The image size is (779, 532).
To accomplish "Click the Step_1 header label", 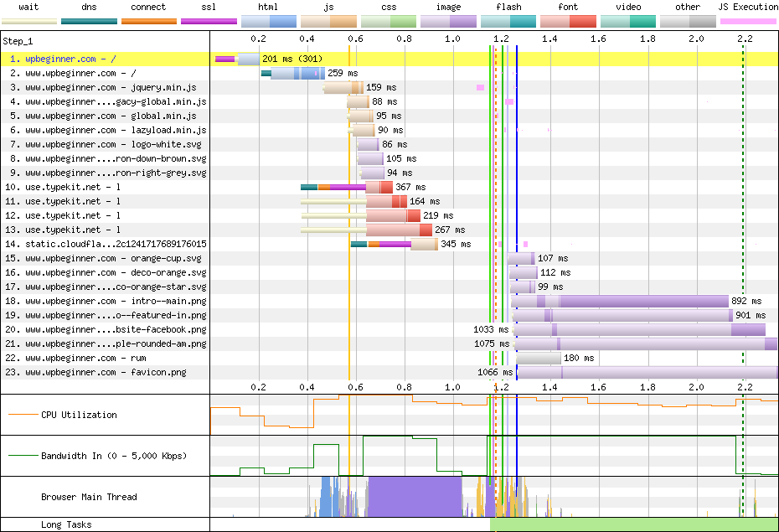I will tap(18, 40).
